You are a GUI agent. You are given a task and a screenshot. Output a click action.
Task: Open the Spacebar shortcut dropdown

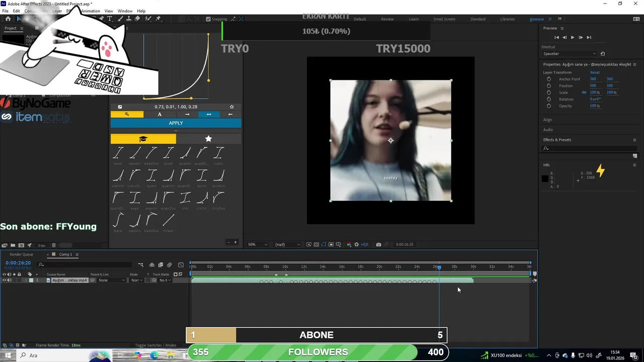click(x=569, y=53)
